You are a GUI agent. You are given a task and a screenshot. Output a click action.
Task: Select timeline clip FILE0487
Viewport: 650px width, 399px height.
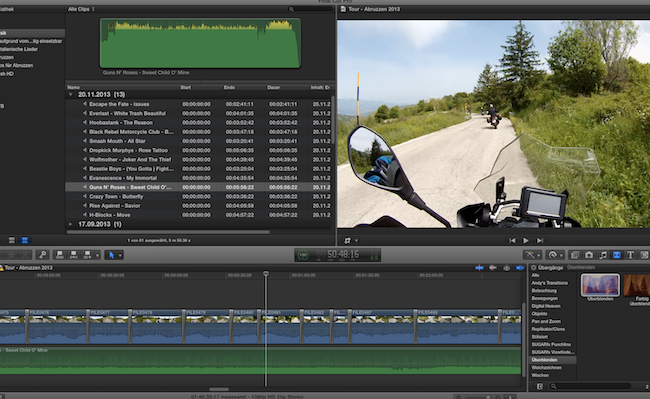383,326
